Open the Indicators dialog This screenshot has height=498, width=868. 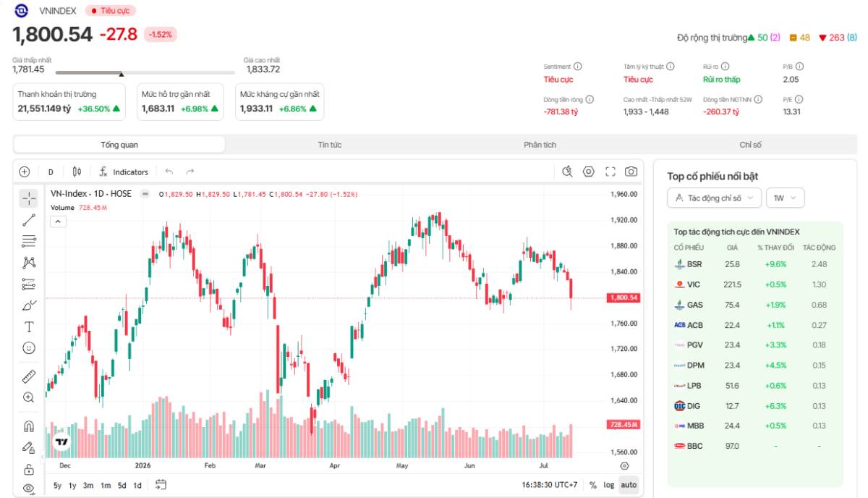coord(124,172)
